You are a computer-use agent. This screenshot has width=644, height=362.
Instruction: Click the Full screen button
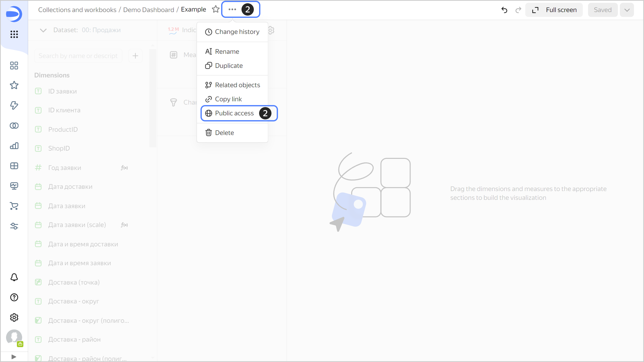[x=554, y=10]
